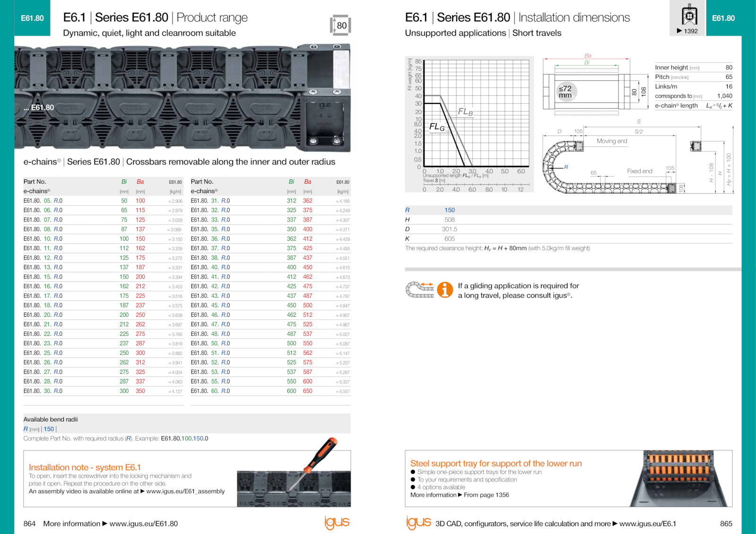
Task: Select part number row E61.80. 10. R.0
Action: pos(103,239)
